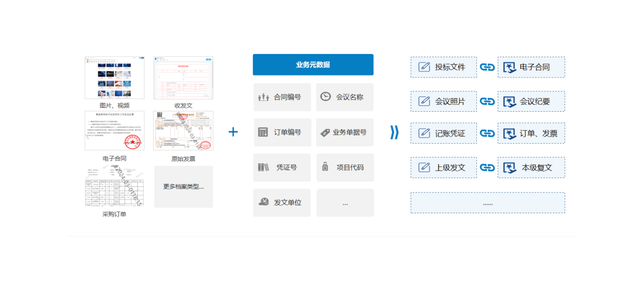
Task: Click the yen document icon on 电子合同
Action: [509, 67]
